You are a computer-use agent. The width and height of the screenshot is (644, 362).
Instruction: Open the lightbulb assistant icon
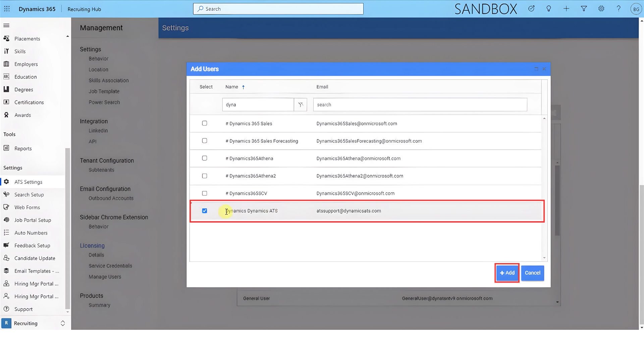pyautogui.click(x=549, y=9)
